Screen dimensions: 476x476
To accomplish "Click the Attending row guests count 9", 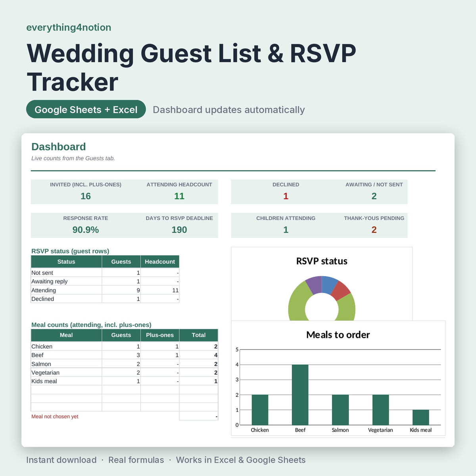I will coord(121,290).
